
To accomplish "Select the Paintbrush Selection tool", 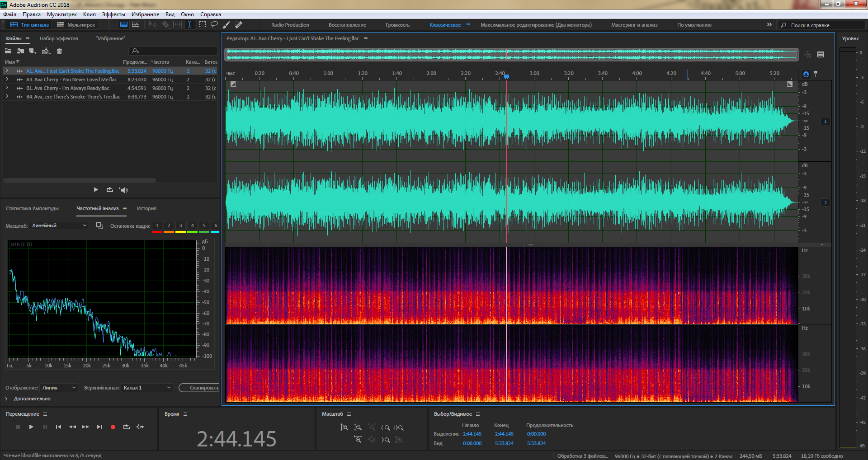I will click(x=226, y=24).
